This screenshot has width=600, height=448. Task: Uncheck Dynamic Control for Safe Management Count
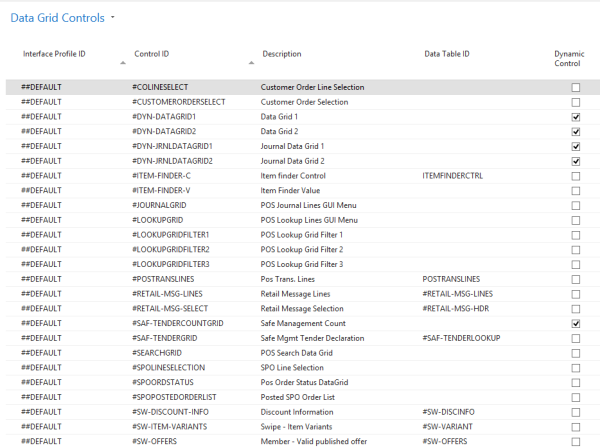(x=575, y=324)
